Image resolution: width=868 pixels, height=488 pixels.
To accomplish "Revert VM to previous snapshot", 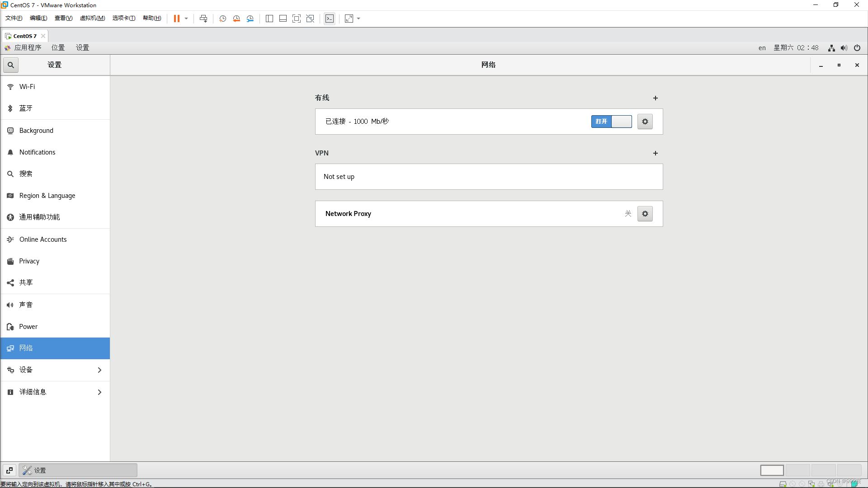I will pos(236,19).
